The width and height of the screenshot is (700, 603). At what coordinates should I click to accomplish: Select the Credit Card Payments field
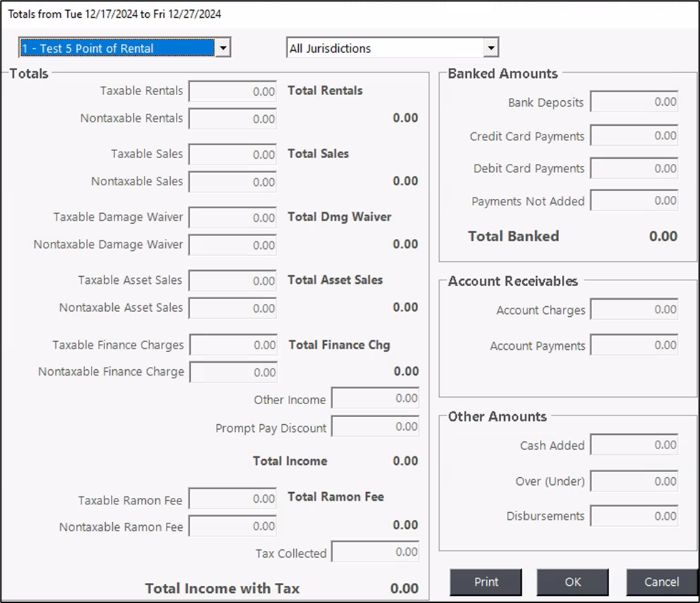pos(634,136)
